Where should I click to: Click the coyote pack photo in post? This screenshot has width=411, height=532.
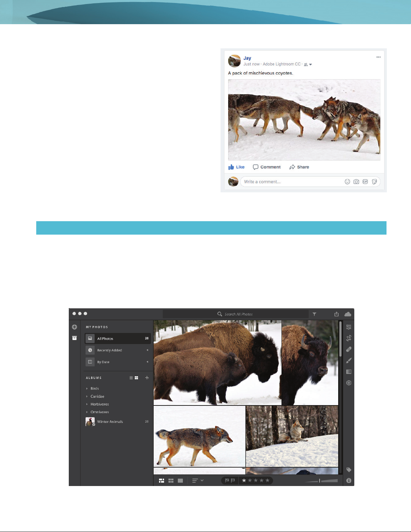pos(304,120)
